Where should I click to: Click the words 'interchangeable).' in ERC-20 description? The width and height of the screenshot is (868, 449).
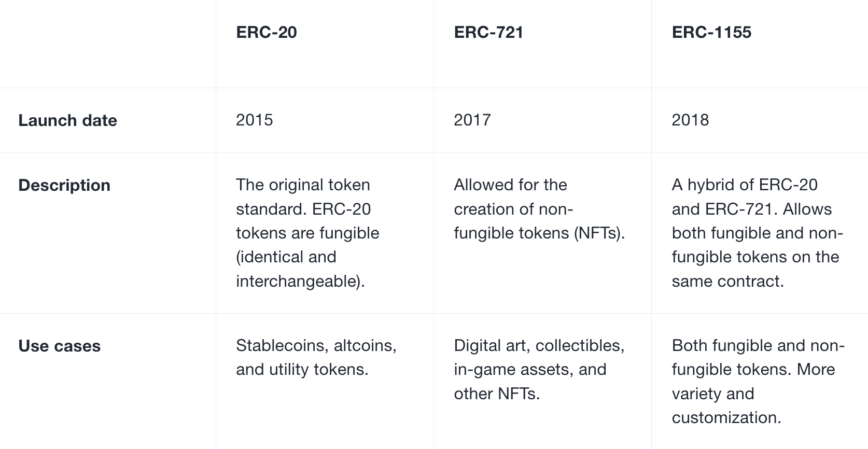[x=300, y=282]
